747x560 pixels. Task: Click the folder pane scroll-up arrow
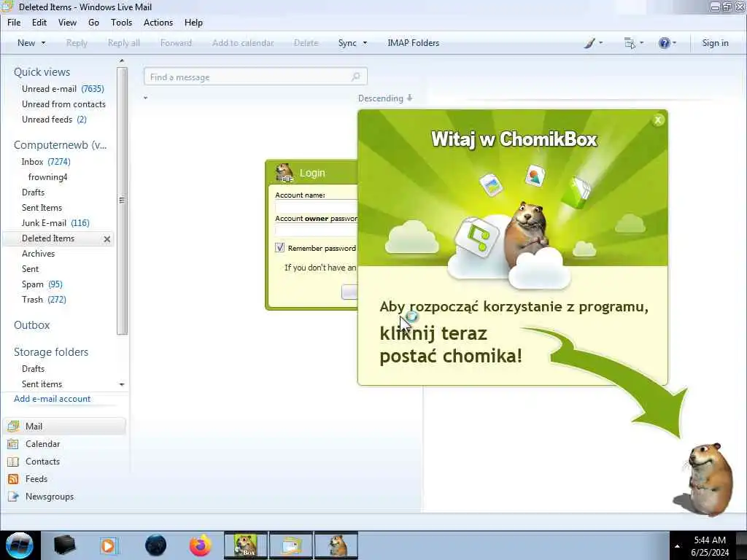[x=122, y=61]
